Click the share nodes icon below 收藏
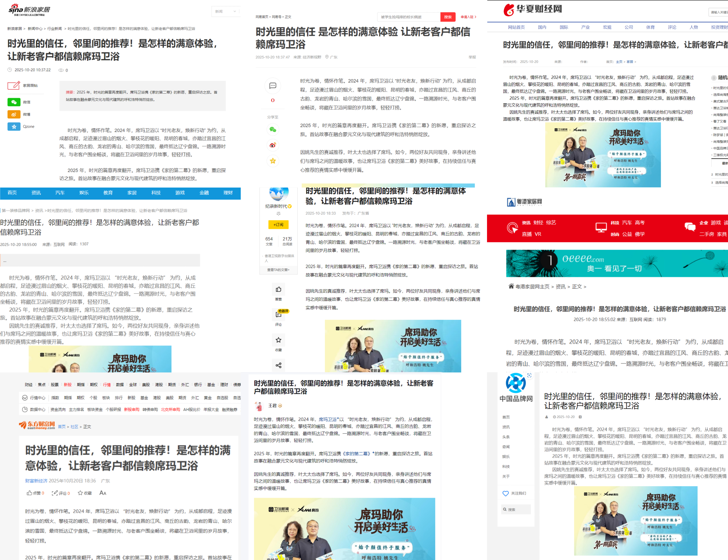Image resolution: width=728 pixels, height=560 pixels. tap(278, 365)
